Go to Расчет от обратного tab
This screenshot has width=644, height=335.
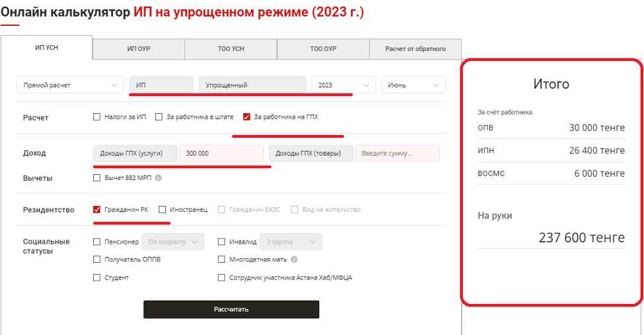click(415, 49)
